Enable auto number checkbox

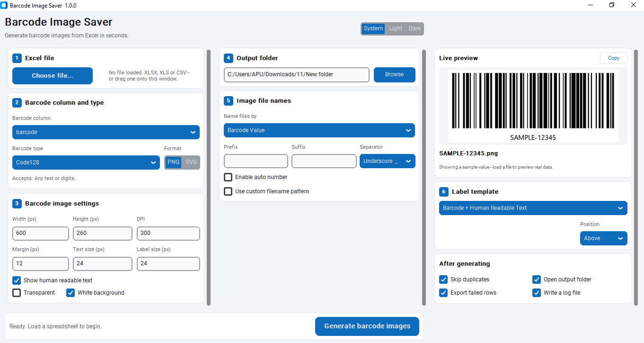(x=228, y=177)
